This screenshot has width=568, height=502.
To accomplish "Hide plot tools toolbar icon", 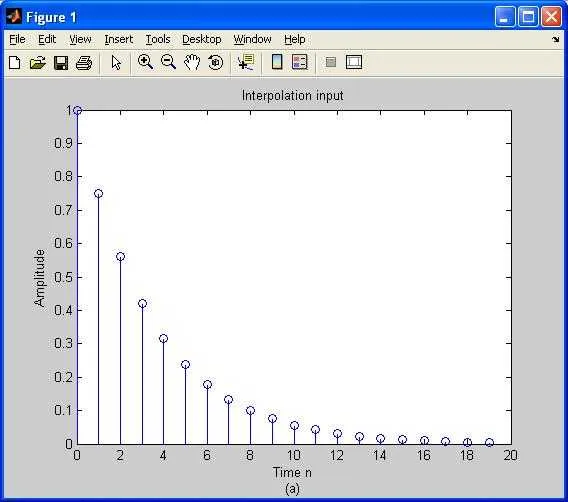I will point(331,62).
